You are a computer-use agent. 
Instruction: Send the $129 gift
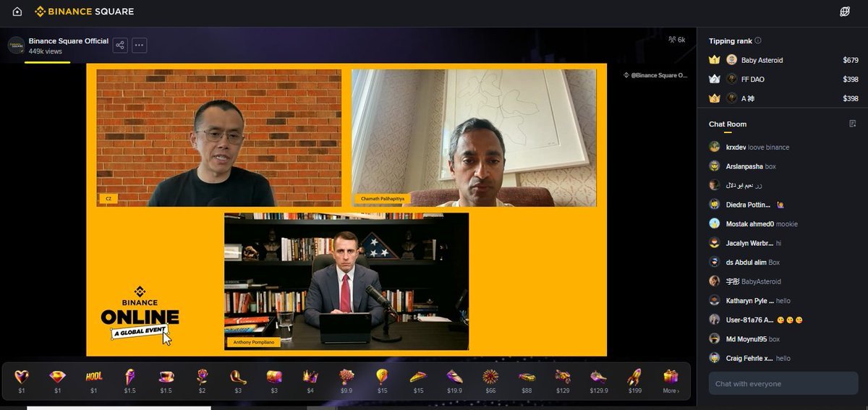tap(563, 380)
